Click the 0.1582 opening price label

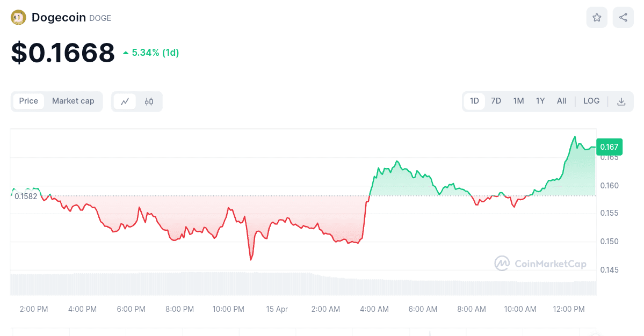pyautogui.click(x=26, y=196)
